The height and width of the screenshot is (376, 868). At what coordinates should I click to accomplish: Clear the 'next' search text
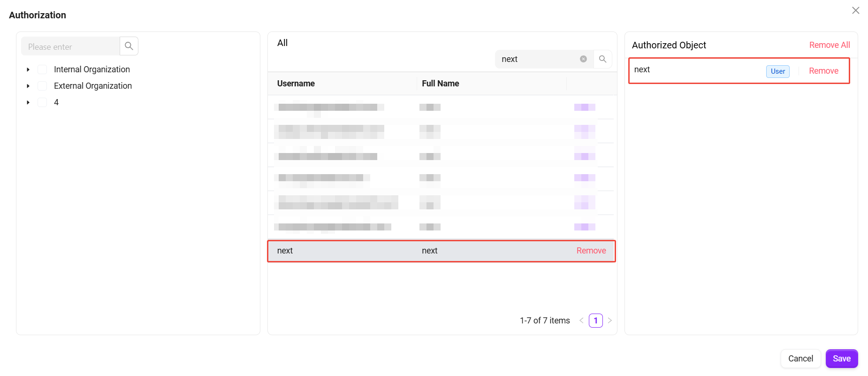583,59
